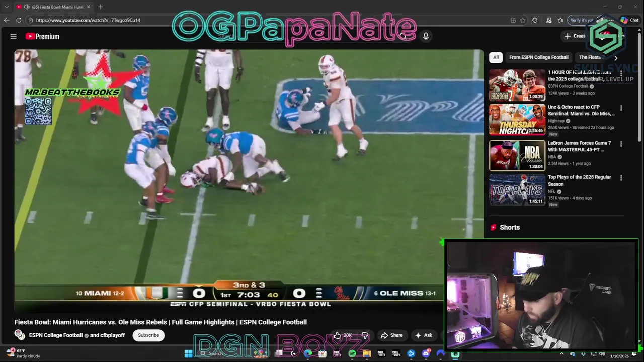Click the browser back arrow

(x=7, y=20)
